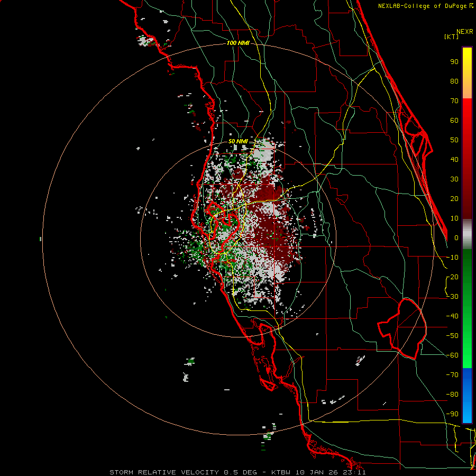This screenshot has height=476, width=476.
Task: Select the positive "40" knots scale label
Action: point(454,160)
